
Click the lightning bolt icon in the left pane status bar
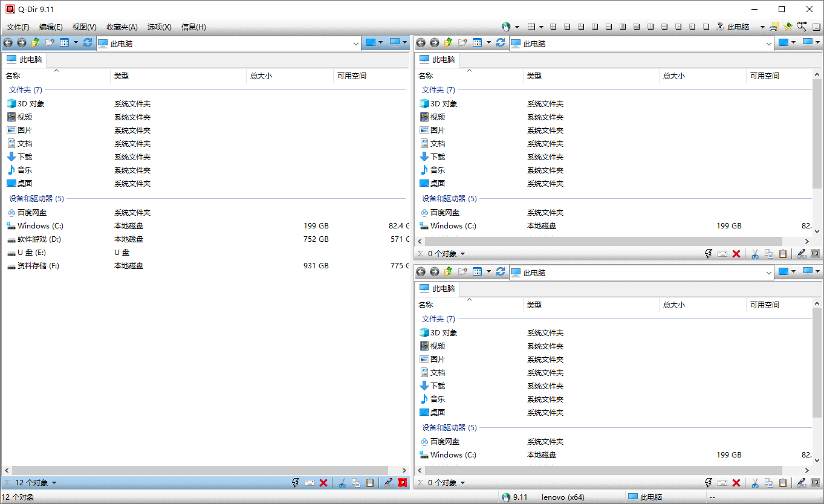(296, 483)
